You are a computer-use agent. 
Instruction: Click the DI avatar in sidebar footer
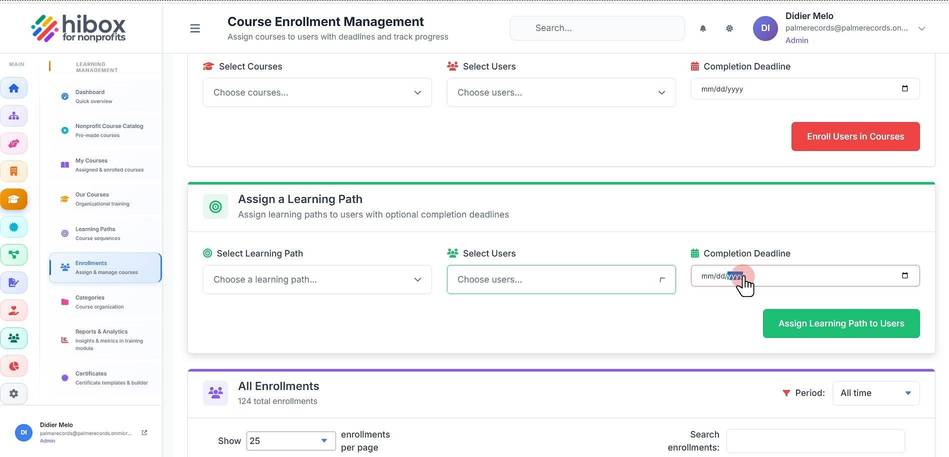23,432
